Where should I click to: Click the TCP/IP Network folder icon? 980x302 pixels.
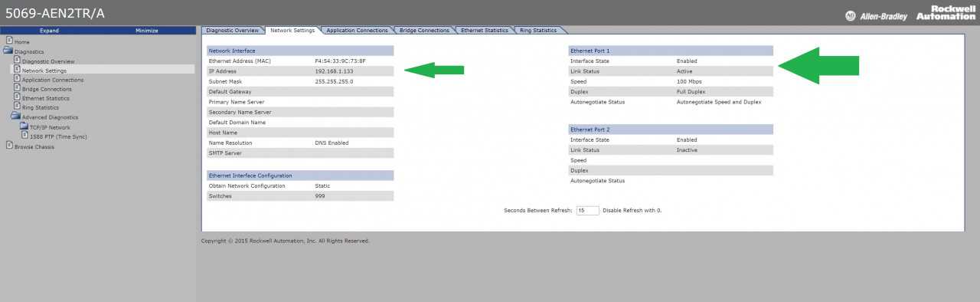[x=24, y=126]
